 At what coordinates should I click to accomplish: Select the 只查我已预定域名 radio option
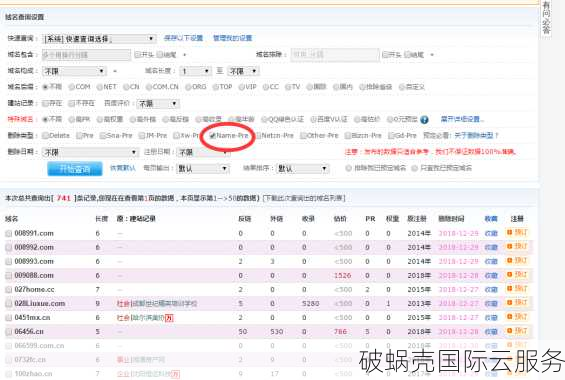pyautogui.click(x=415, y=168)
